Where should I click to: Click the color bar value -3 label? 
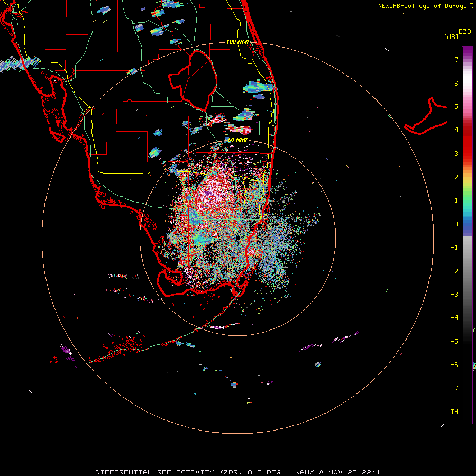[x=454, y=295]
